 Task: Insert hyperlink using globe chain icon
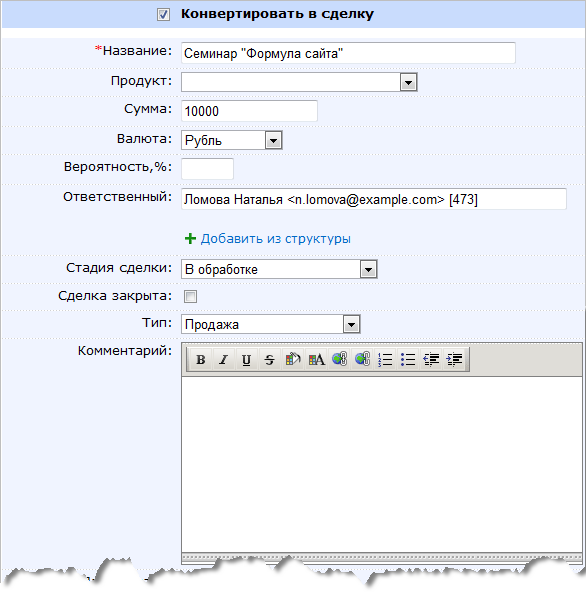340,359
